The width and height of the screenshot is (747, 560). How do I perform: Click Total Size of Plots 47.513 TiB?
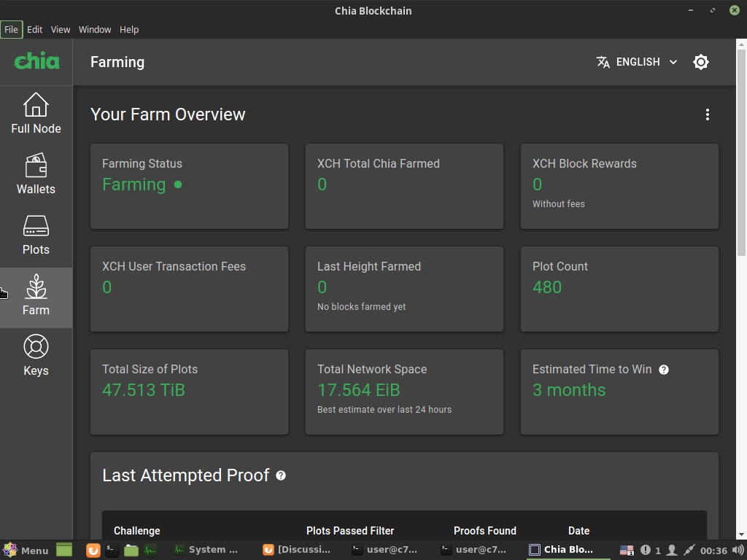click(x=144, y=390)
